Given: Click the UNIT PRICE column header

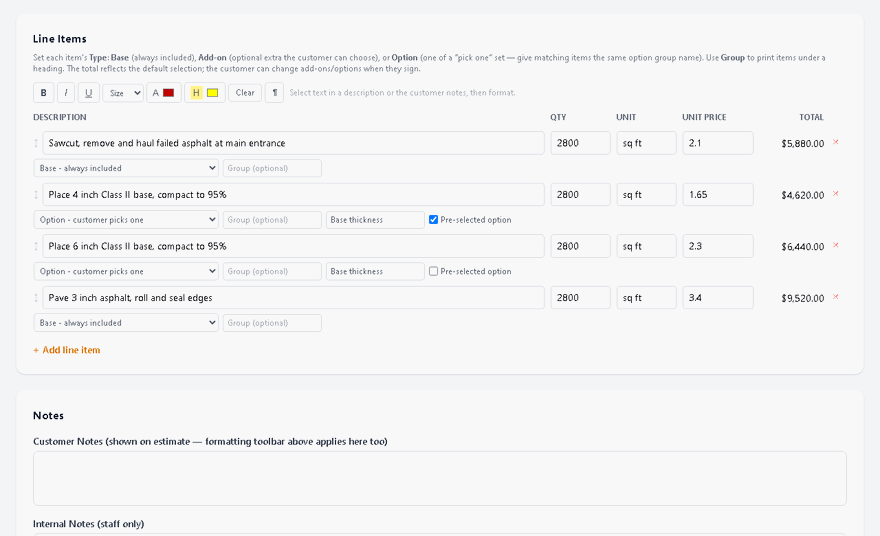Looking at the screenshot, I should pyautogui.click(x=704, y=117).
